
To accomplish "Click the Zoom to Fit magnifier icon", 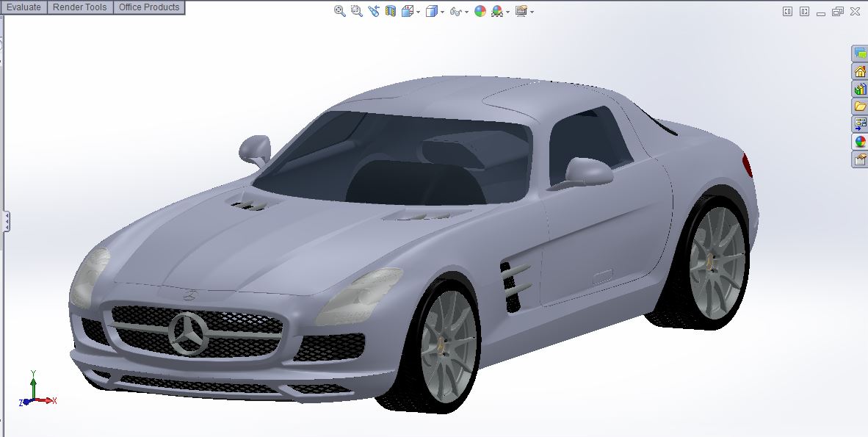I will pos(340,11).
